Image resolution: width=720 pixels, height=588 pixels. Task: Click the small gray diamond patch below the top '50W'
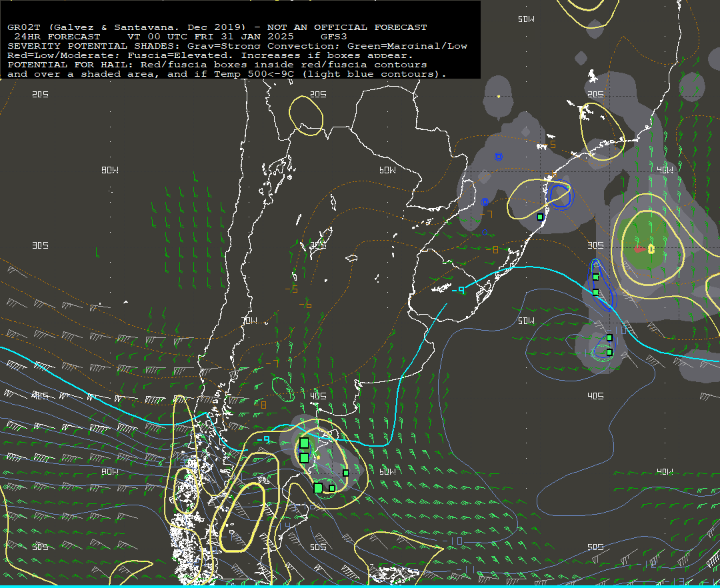(581, 58)
